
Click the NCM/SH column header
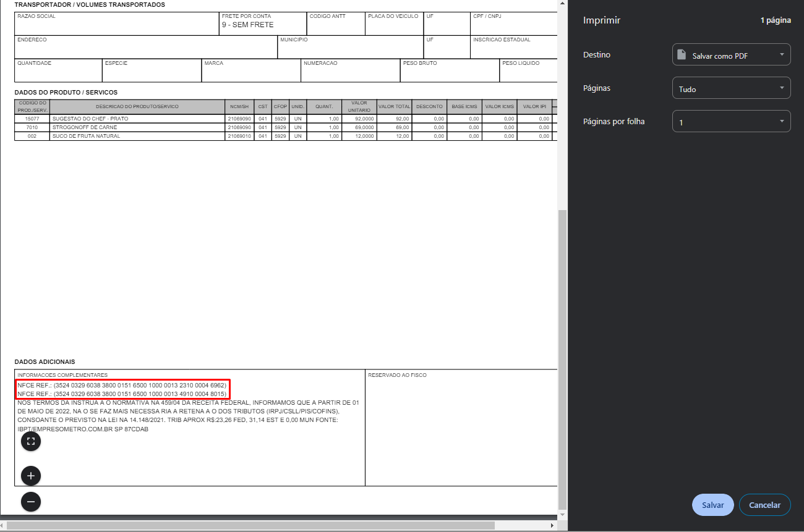click(239, 106)
